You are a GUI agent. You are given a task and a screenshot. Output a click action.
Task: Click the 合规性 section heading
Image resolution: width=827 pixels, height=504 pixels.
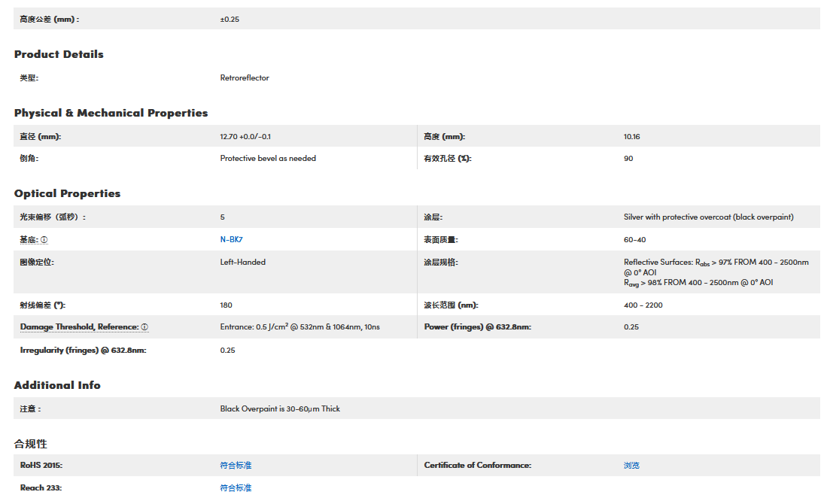point(30,444)
